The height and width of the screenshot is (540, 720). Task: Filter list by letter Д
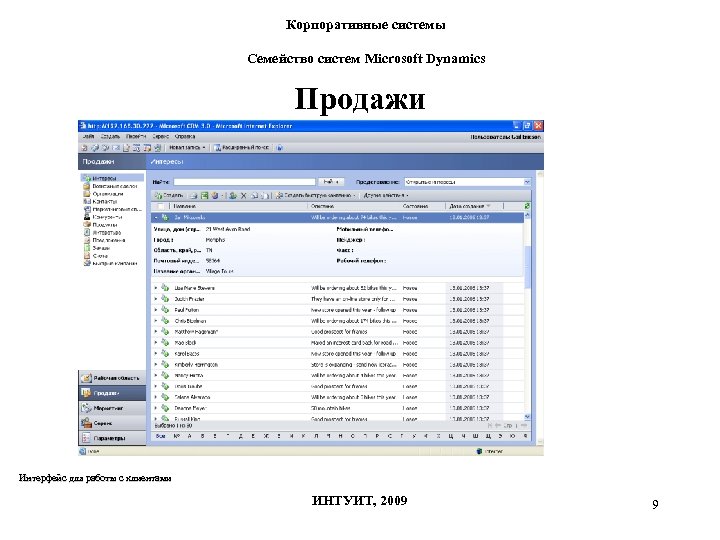(240, 436)
